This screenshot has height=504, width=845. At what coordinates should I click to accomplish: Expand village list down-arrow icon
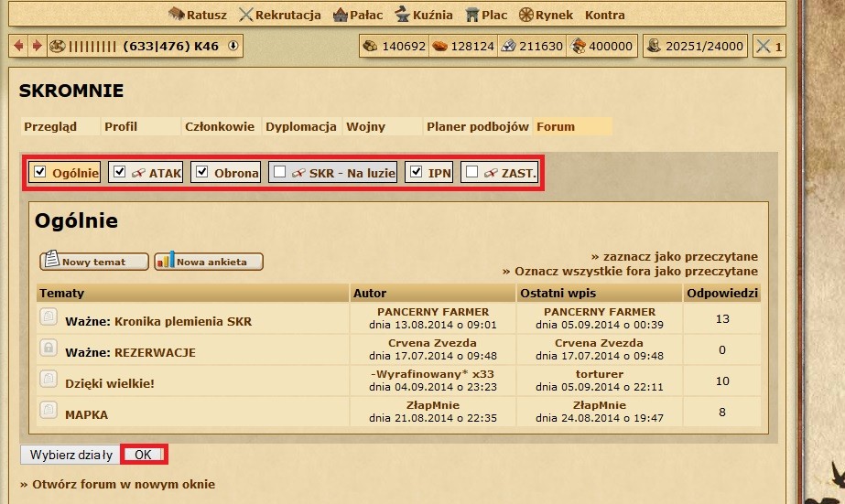tap(233, 46)
